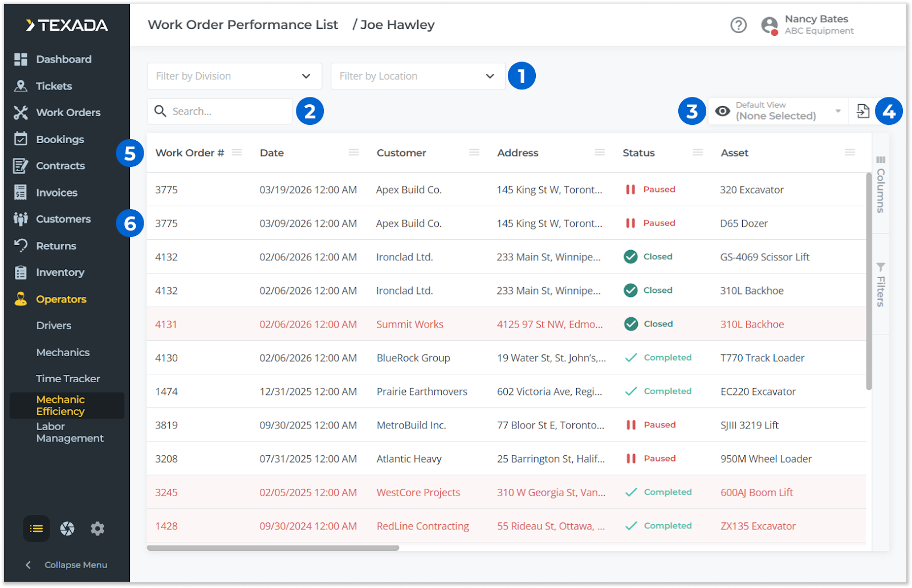Click the horizontal scrollbar below the table
Screen dimensions: 912x588
pyautogui.click(x=273, y=548)
